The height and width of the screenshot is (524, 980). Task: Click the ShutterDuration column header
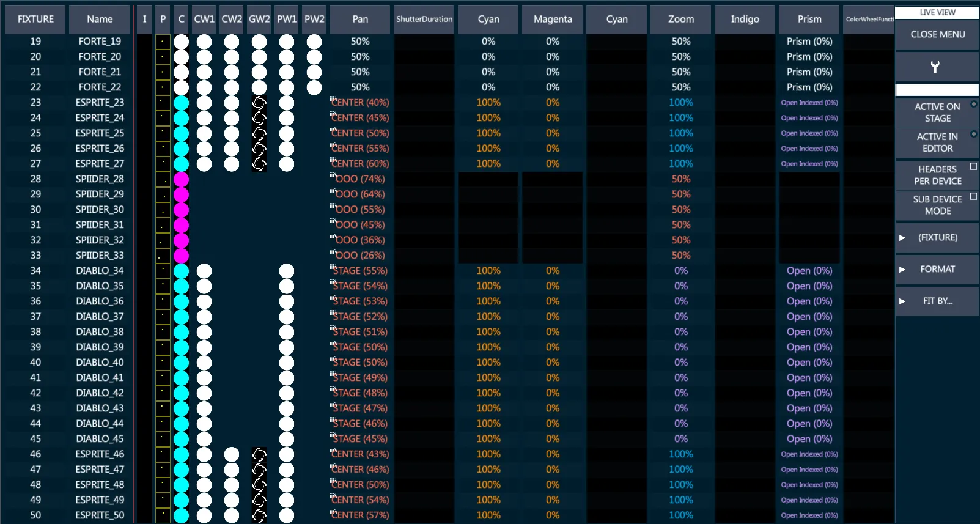click(x=424, y=19)
